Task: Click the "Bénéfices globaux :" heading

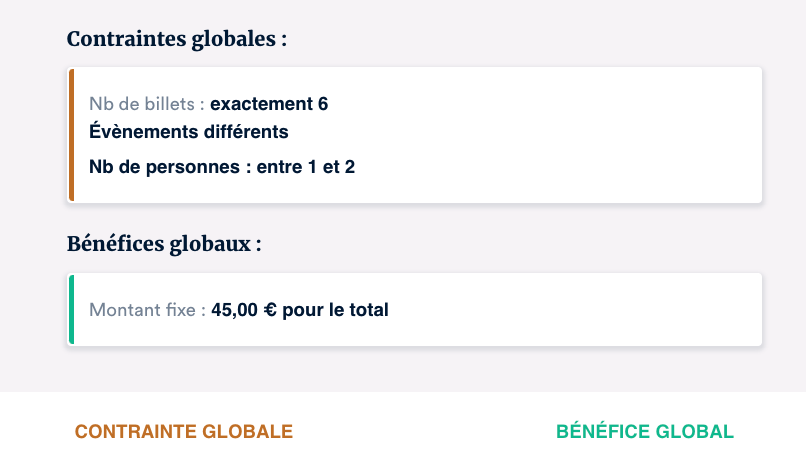Action: tap(164, 245)
